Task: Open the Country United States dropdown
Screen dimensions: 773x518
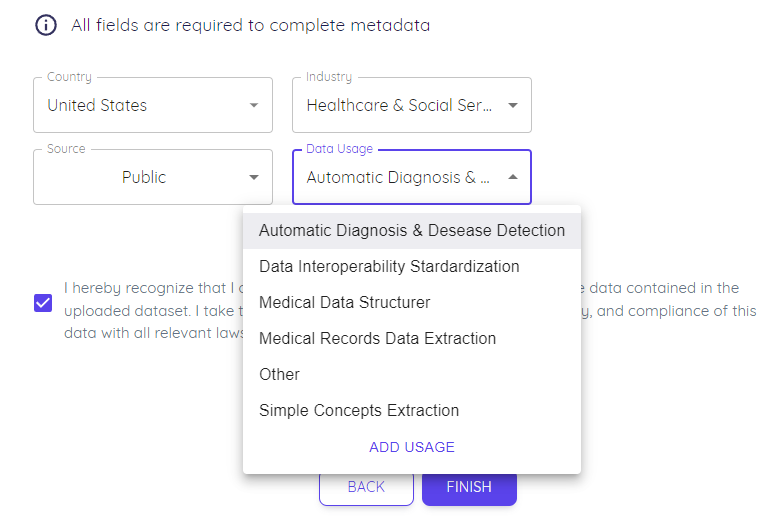Action: tap(153, 105)
